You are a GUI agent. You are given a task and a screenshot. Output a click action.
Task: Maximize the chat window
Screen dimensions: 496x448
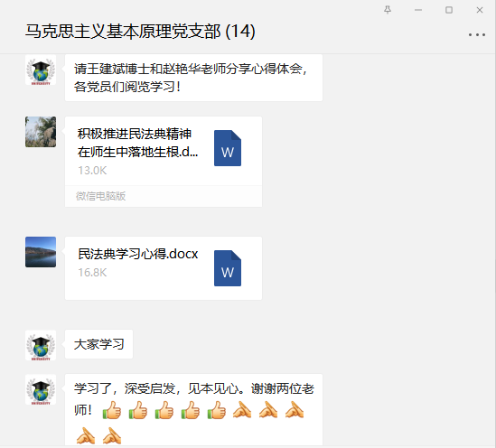[x=449, y=10]
